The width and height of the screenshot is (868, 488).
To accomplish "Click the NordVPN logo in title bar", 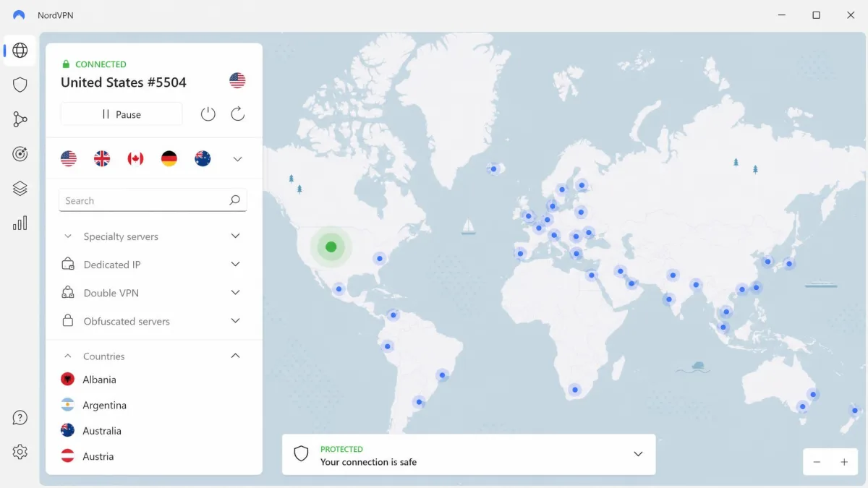I will pyautogui.click(x=19, y=15).
